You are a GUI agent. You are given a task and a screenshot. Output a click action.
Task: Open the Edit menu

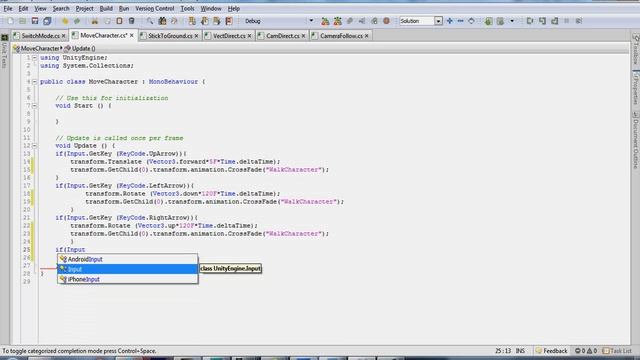(x=23, y=8)
